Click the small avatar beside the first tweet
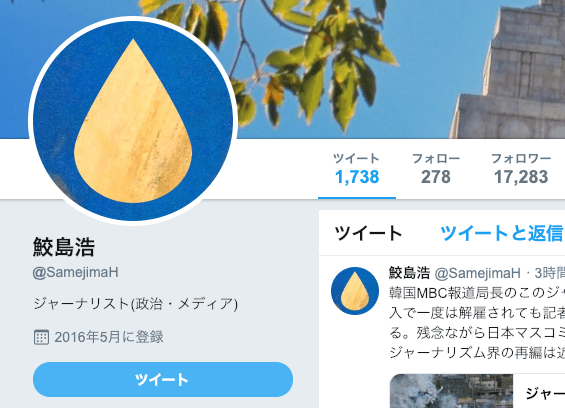The image size is (565, 408). [355, 291]
